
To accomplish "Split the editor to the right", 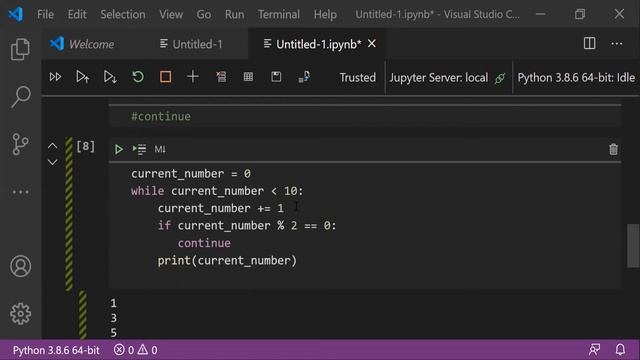I will pos(589,43).
